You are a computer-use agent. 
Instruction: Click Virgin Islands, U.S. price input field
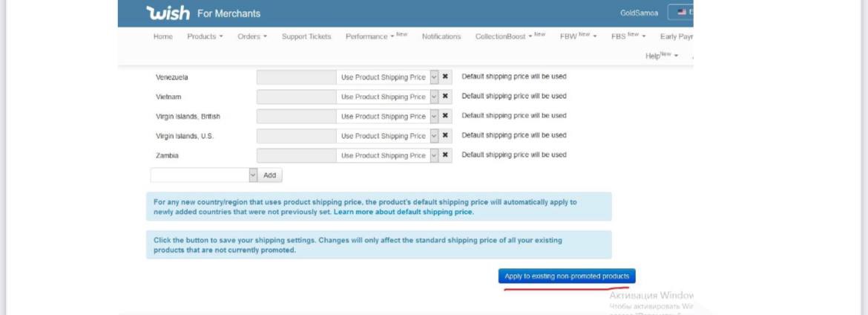coord(296,136)
